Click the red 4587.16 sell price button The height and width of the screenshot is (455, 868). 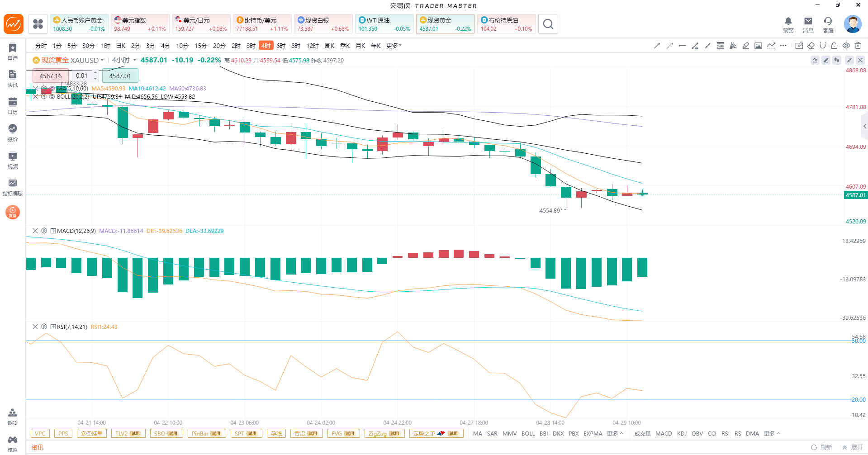click(x=51, y=76)
